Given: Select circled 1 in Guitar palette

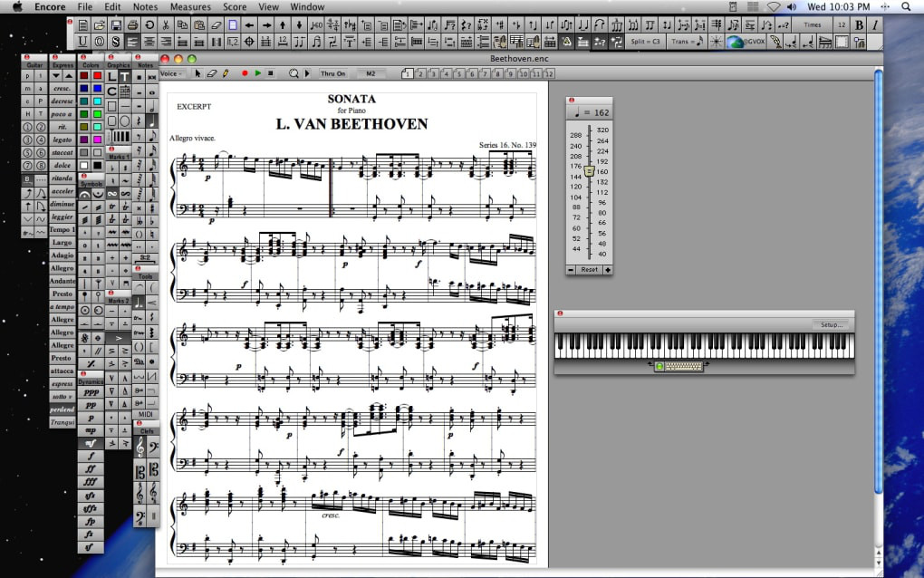Looking at the screenshot, I should point(28,127).
